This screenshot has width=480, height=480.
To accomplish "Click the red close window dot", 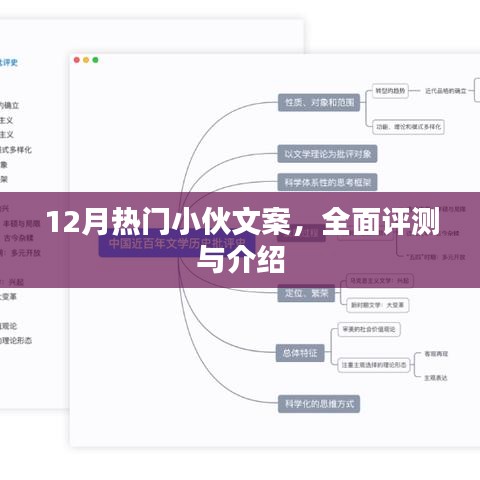I will [77, 60].
